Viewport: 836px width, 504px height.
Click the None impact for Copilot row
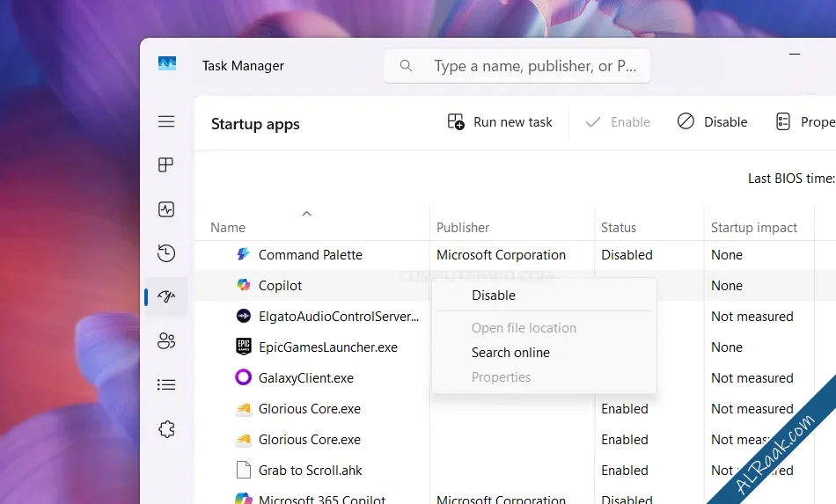tap(727, 286)
